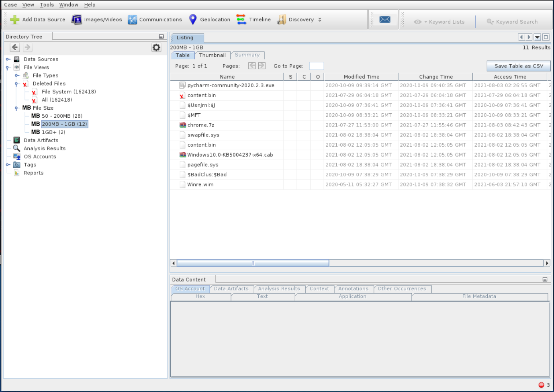554x392 pixels.
Task: Click the envelope messages icon in toolbar
Action: (x=384, y=20)
